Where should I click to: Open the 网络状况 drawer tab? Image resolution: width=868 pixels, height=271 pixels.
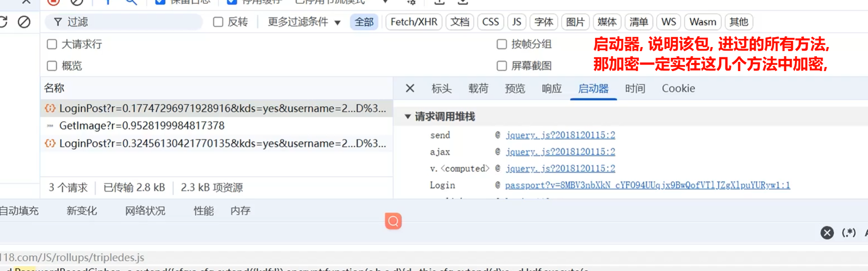click(x=145, y=211)
